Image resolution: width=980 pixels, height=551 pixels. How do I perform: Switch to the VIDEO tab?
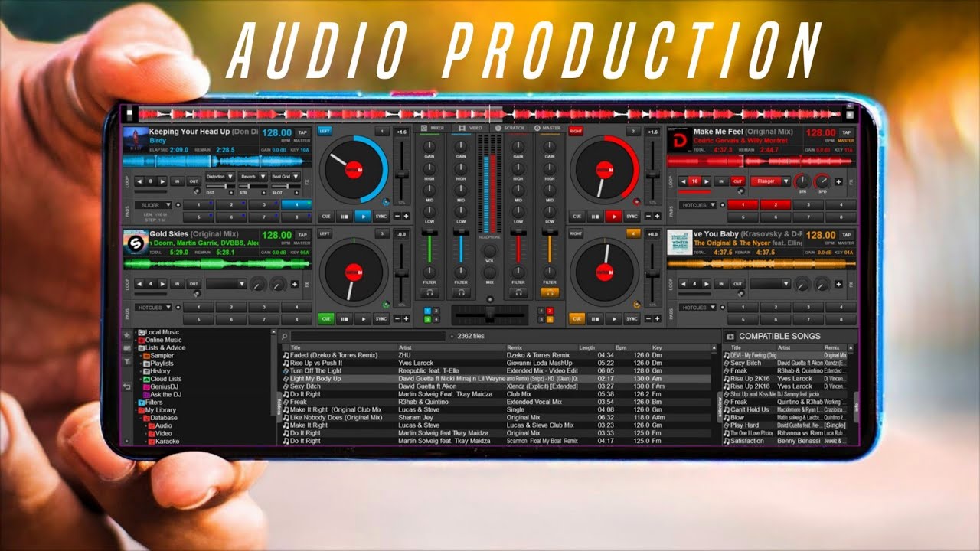[x=471, y=128]
